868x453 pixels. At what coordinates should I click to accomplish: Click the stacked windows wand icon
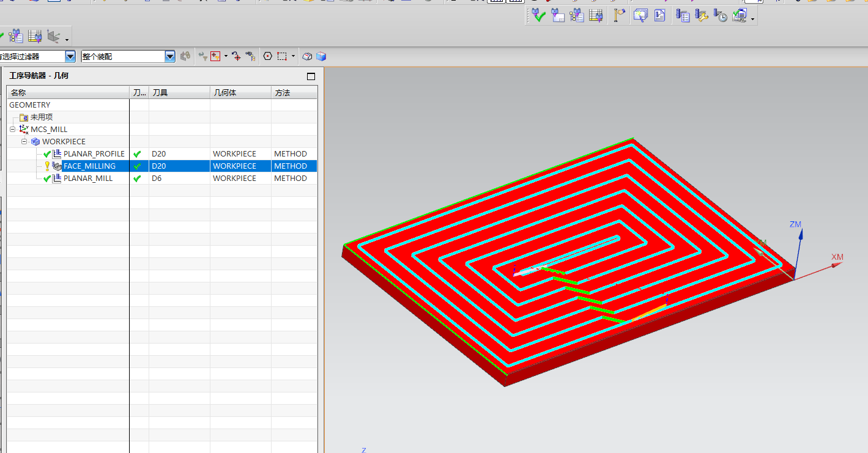[640, 16]
